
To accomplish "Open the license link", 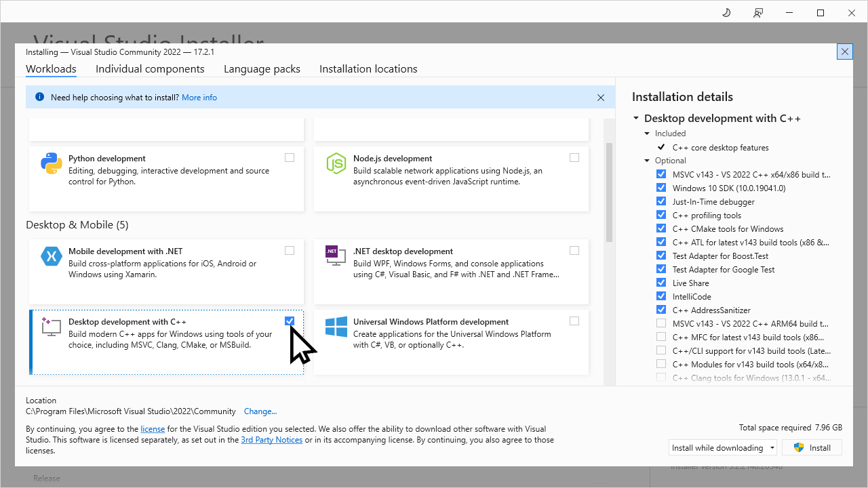I will (x=153, y=429).
